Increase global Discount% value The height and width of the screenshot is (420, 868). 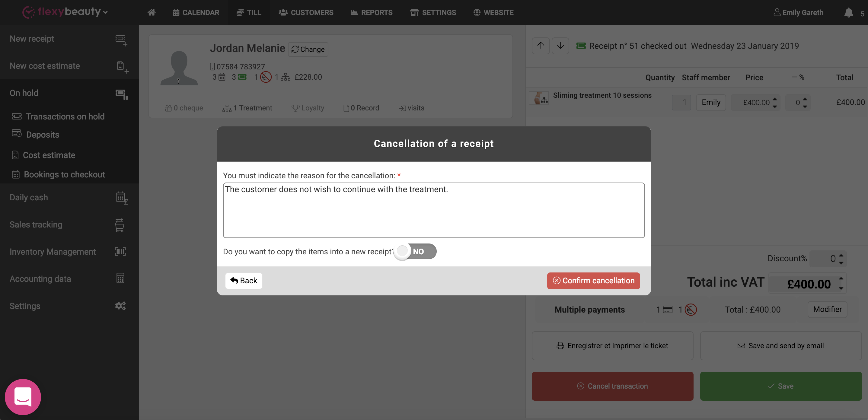click(841, 255)
